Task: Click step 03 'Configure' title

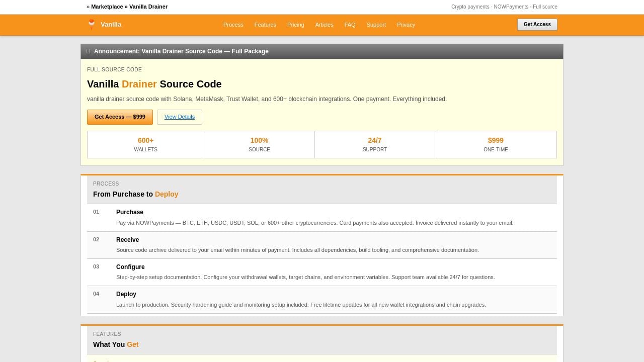Action: tap(130, 267)
